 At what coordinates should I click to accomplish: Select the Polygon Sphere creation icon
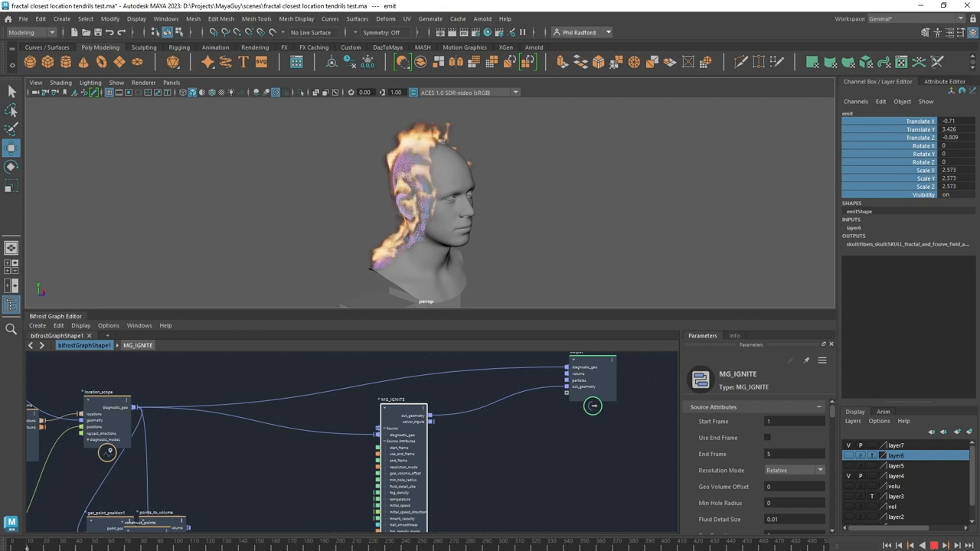30,62
